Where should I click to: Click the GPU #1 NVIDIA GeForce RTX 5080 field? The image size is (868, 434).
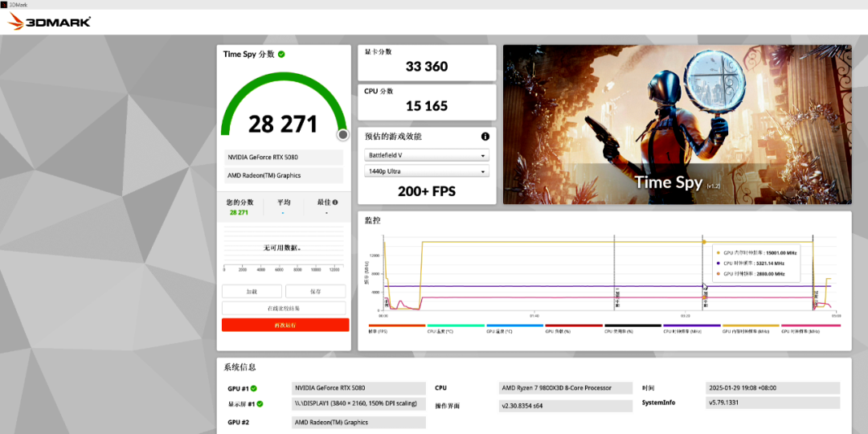(x=358, y=388)
